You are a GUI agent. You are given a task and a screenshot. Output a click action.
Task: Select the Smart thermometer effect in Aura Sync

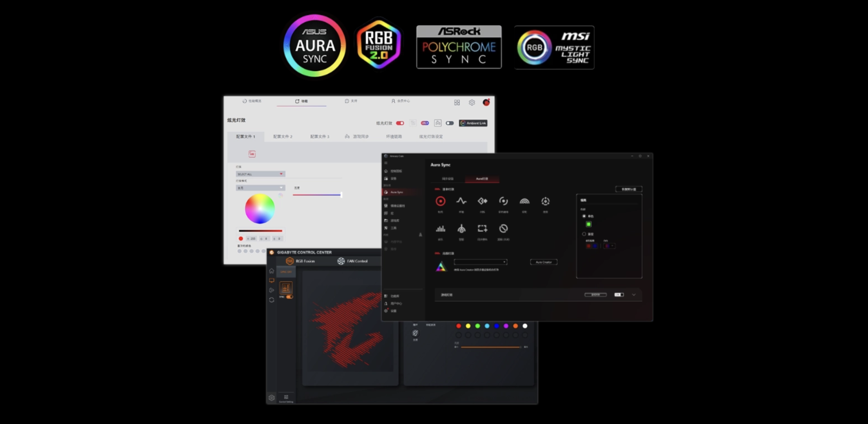coord(461,229)
